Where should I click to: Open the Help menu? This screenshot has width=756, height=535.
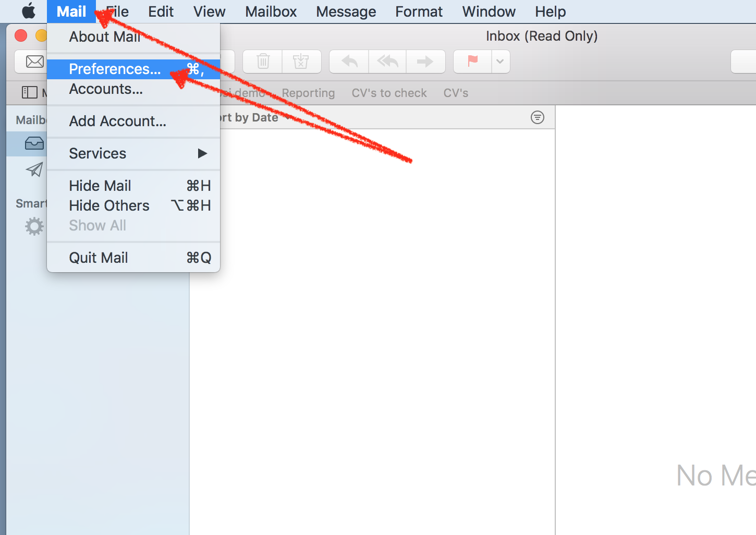[x=550, y=11]
